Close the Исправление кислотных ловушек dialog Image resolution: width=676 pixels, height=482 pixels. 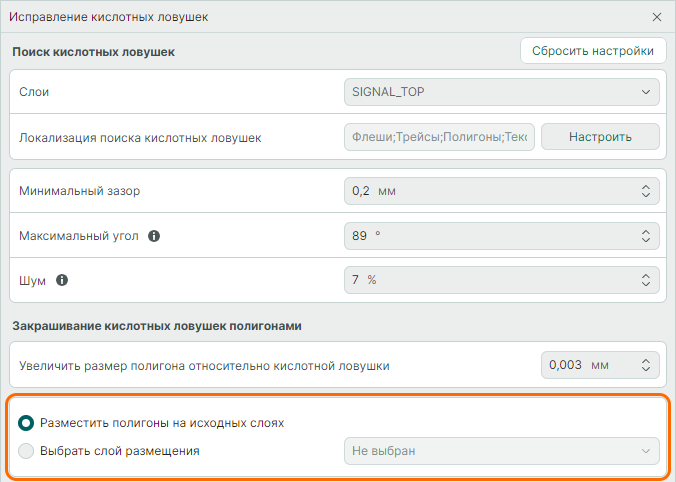click(x=657, y=17)
